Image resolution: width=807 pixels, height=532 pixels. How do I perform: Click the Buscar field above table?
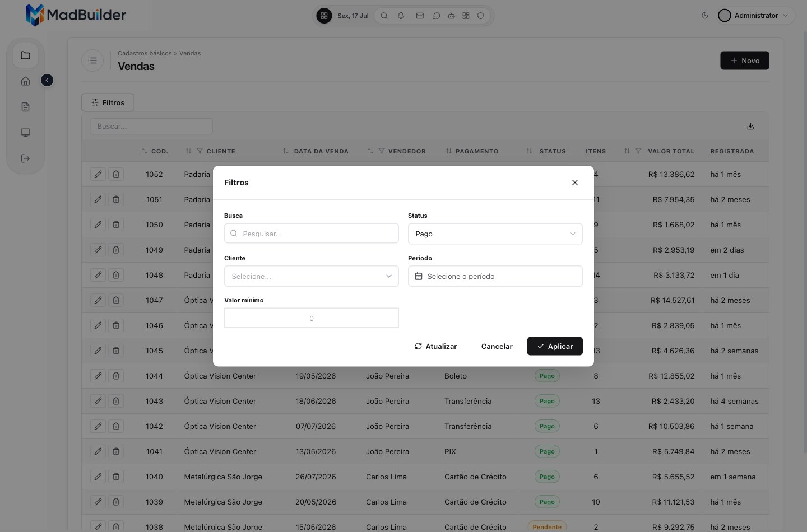tap(151, 126)
